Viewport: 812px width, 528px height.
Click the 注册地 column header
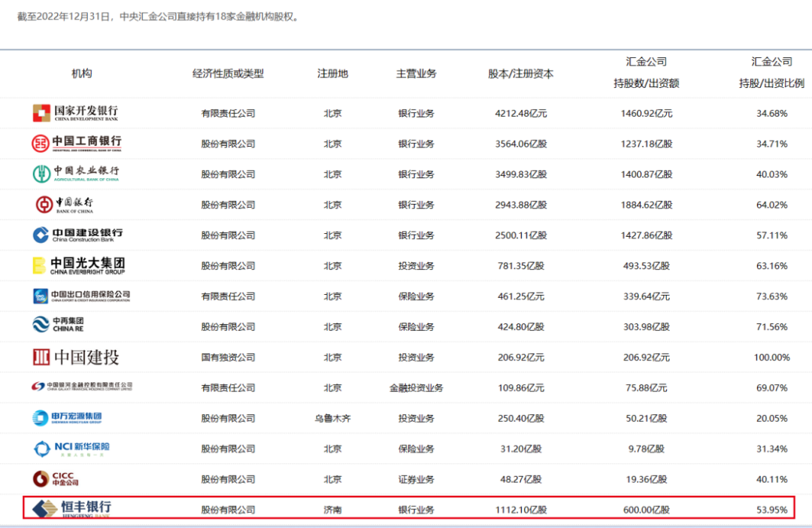pos(332,74)
